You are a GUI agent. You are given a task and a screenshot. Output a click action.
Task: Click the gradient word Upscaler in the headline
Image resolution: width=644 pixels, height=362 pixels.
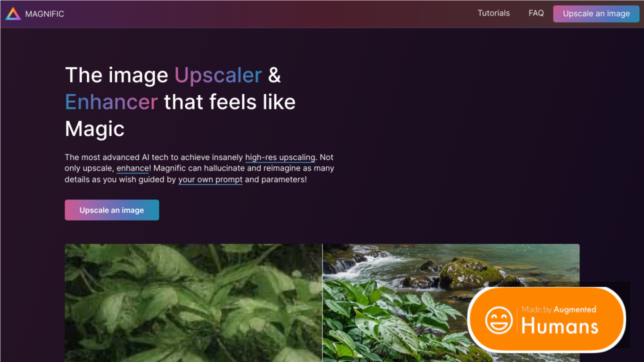(x=218, y=75)
